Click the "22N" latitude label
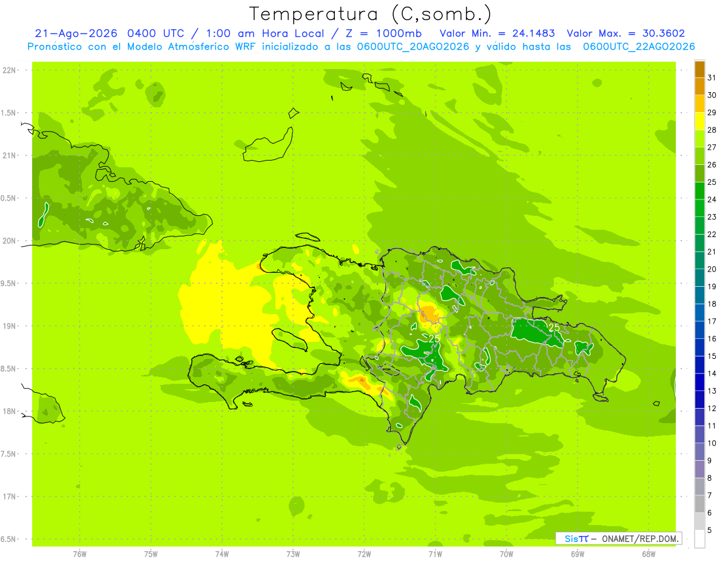Viewport: 728px width, 562px height. 10,70
